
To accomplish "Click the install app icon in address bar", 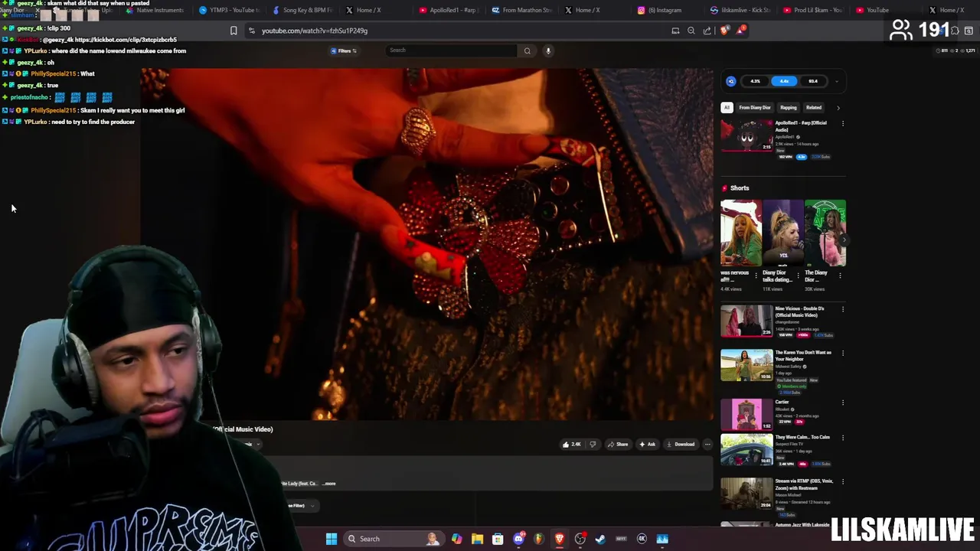I will tap(675, 31).
